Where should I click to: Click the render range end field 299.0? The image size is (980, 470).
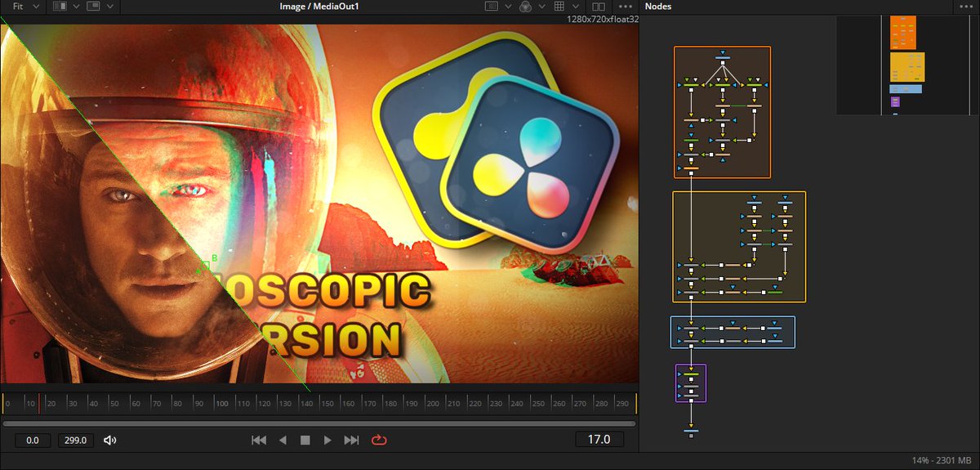76,440
